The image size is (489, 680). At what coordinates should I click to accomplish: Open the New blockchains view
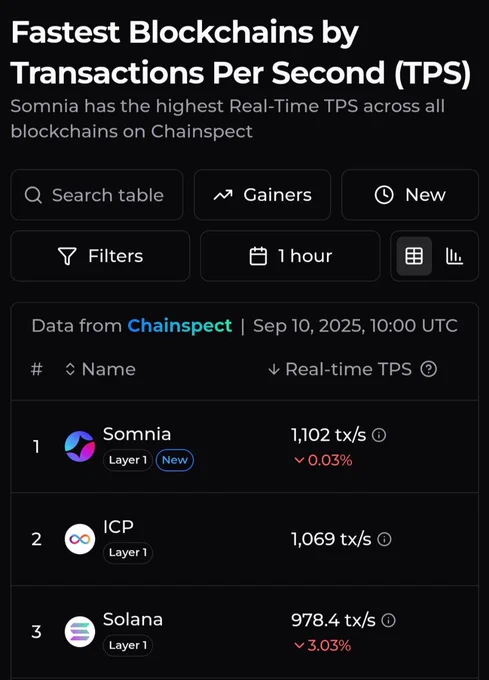coord(410,195)
